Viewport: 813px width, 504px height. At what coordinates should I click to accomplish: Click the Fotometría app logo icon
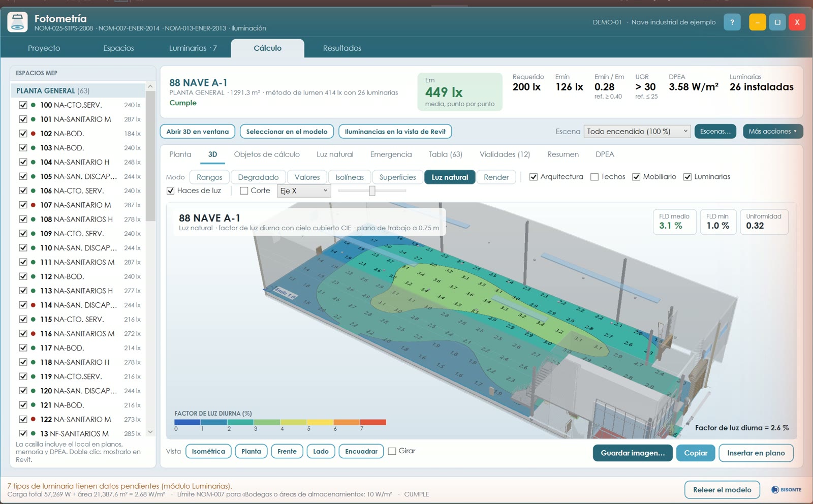coord(17,22)
